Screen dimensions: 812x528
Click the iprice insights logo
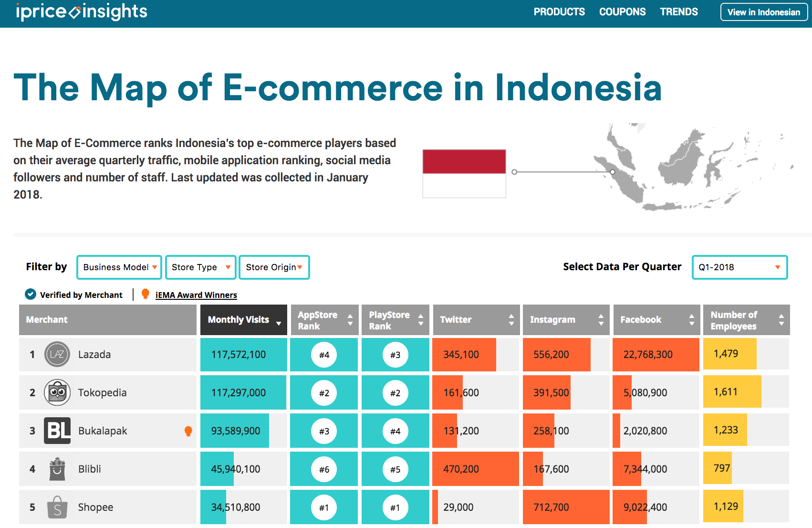pyautogui.click(x=82, y=11)
